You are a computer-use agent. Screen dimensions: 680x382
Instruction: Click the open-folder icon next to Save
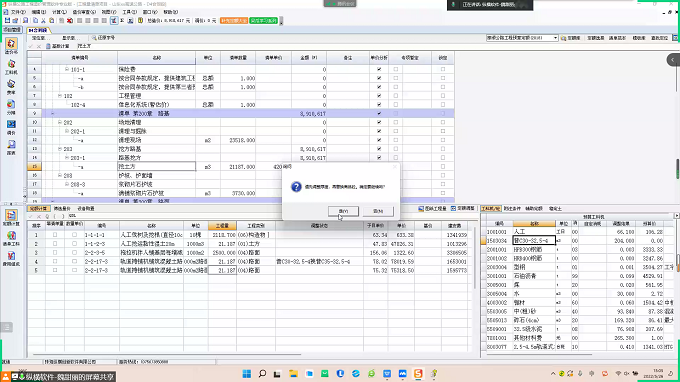click(16, 20)
